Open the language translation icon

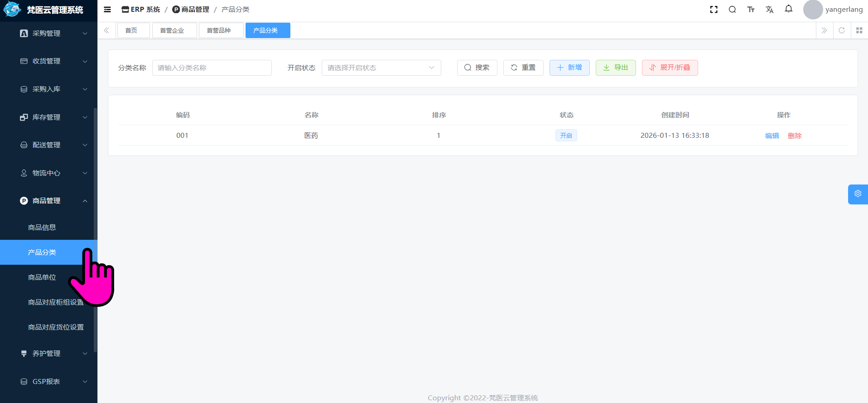click(x=769, y=10)
